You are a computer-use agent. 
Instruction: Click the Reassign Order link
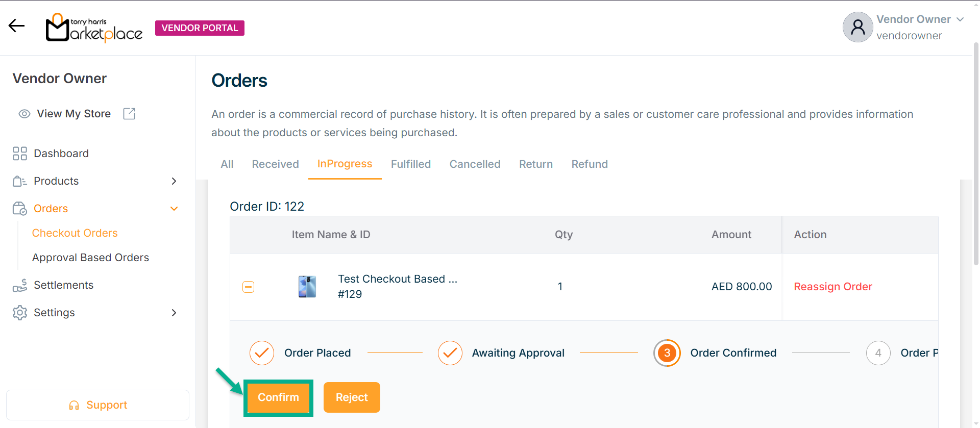click(833, 287)
